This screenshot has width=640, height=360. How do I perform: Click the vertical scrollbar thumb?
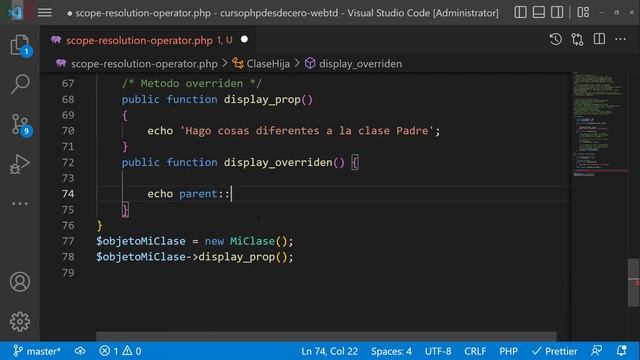633,282
